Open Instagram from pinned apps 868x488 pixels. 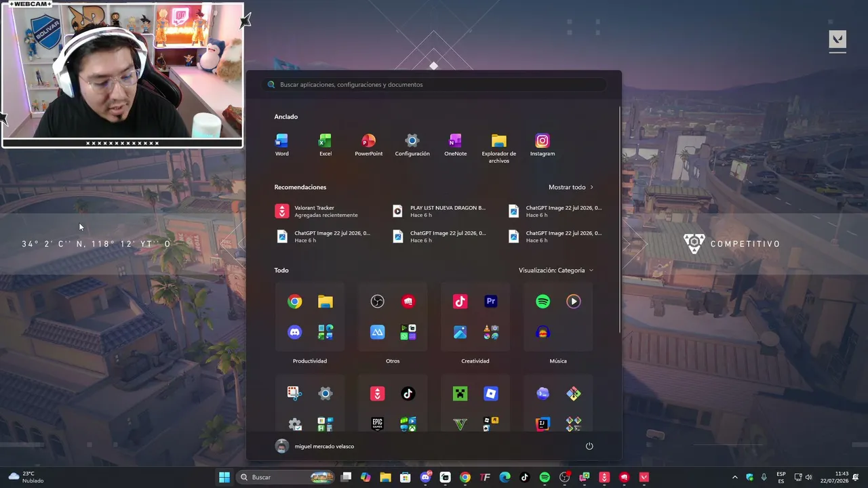tap(542, 145)
